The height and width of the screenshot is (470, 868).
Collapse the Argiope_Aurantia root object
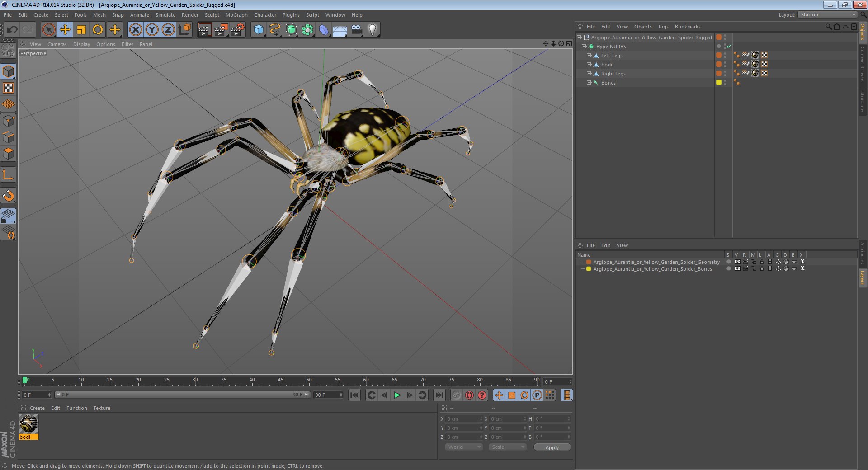pyautogui.click(x=579, y=38)
